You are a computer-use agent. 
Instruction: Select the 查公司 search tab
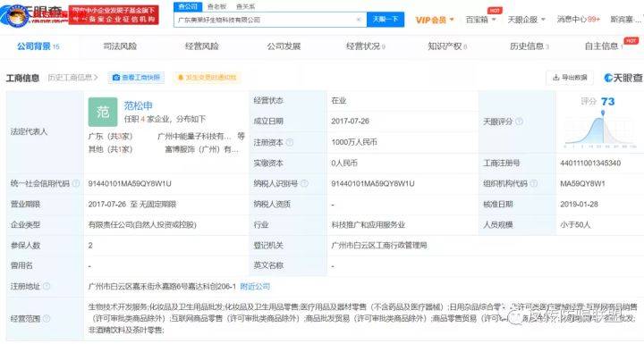click(x=188, y=6)
